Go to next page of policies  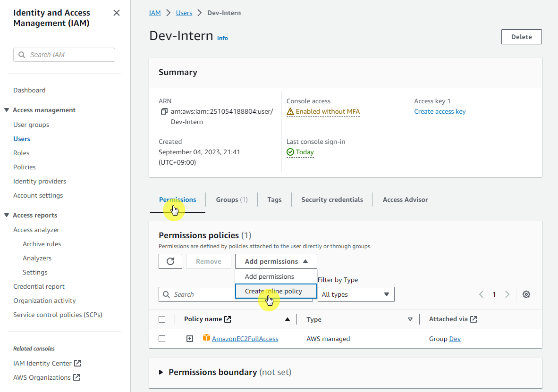507,294
